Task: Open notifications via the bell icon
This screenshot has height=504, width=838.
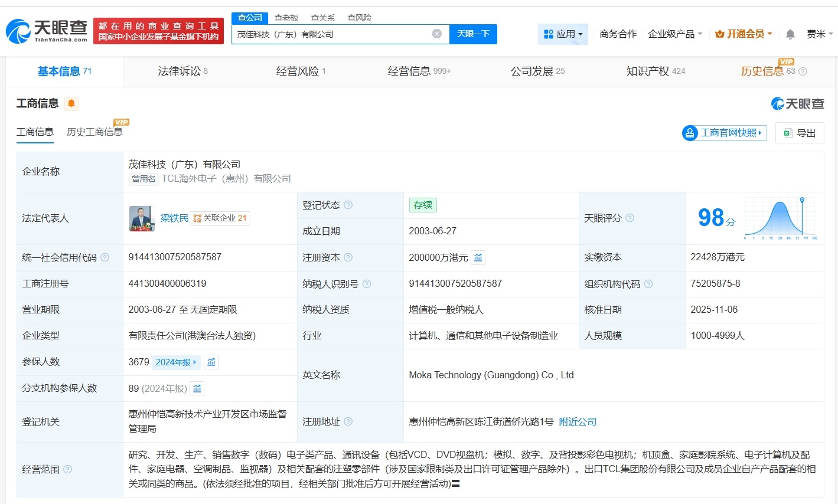Action: click(790, 34)
